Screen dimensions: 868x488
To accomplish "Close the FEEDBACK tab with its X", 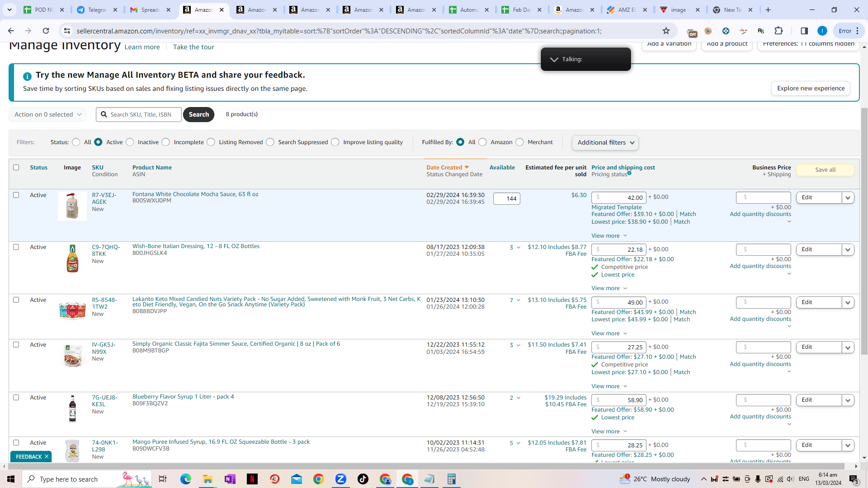I will tap(47, 456).
